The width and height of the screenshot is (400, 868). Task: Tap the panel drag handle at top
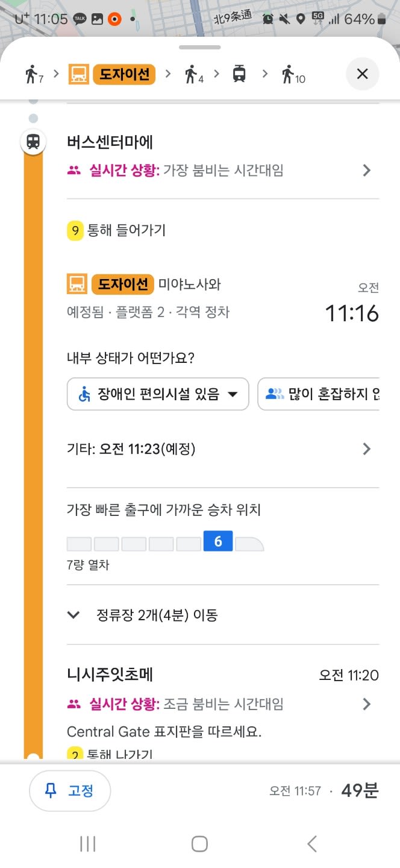pyautogui.click(x=200, y=47)
